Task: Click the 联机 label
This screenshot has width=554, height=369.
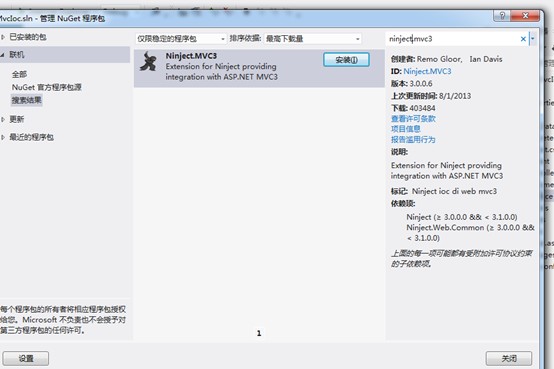Action: click(17, 55)
